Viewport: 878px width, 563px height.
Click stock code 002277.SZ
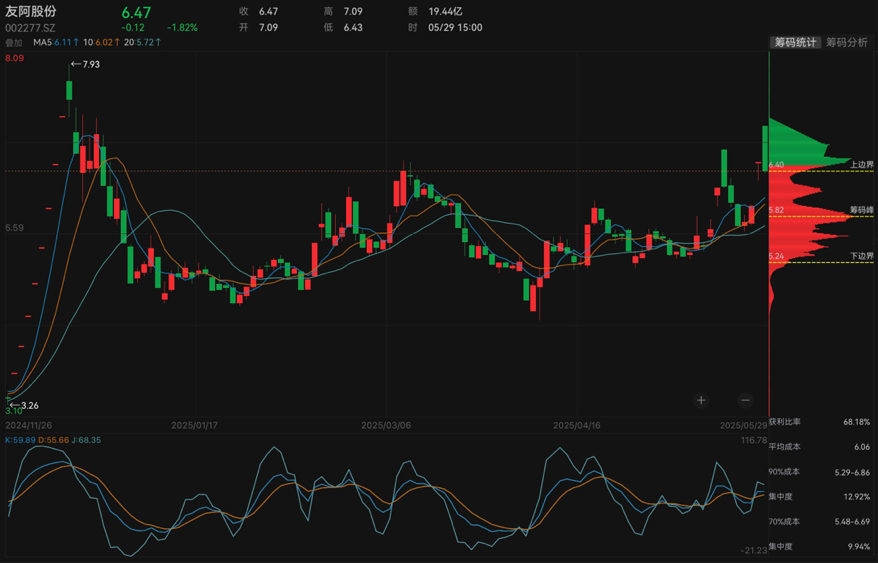point(30,27)
